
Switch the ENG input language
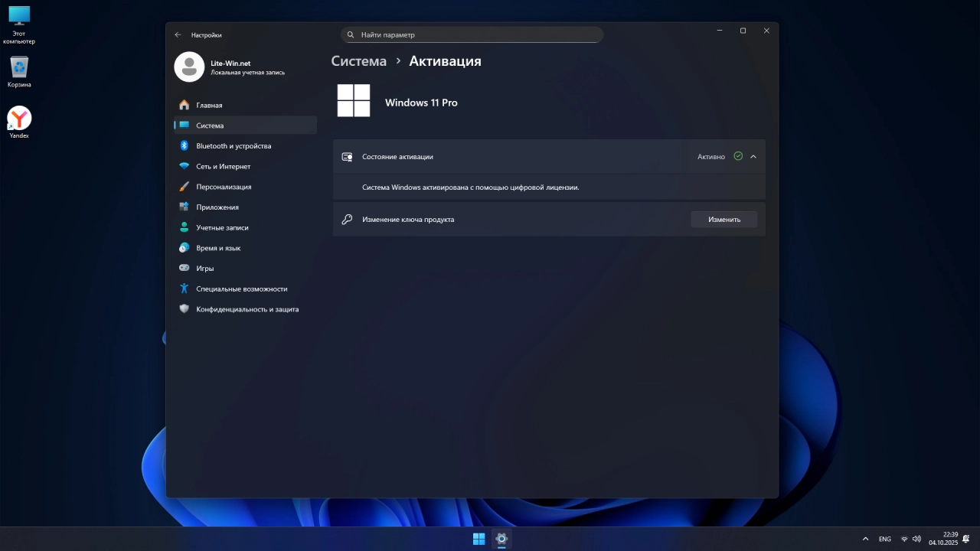point(884,539)
